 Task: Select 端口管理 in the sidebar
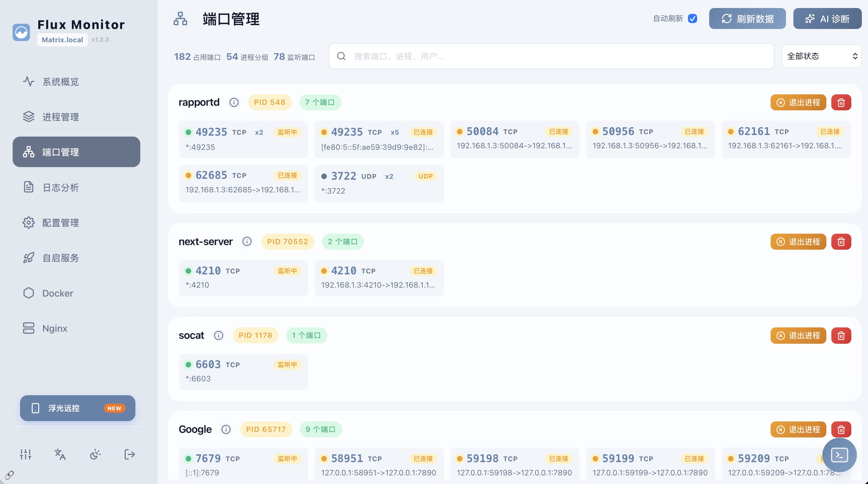click(x=76, y=152)
